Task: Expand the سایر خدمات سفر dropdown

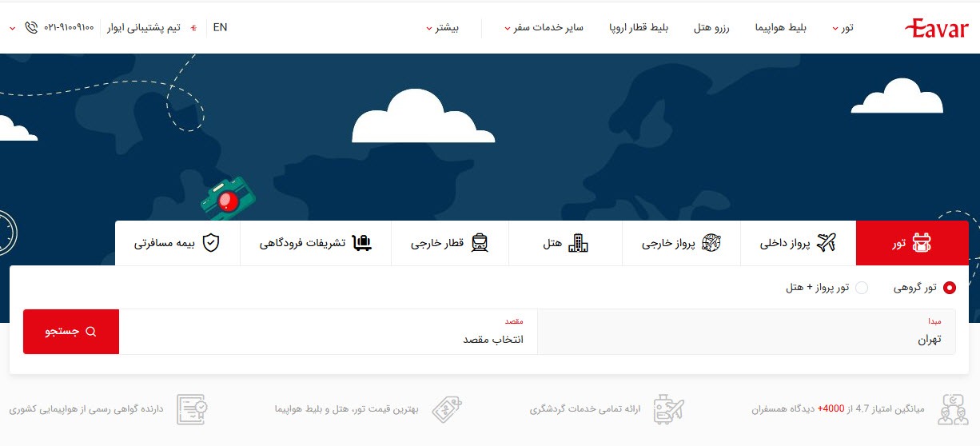Action: (544, 28)
